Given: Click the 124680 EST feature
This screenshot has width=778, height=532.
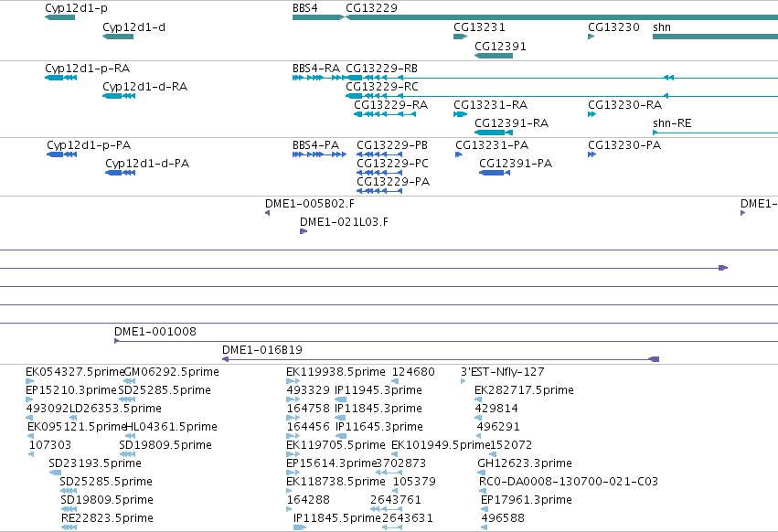Looking at the screenshot, I should tap(395, 381).
